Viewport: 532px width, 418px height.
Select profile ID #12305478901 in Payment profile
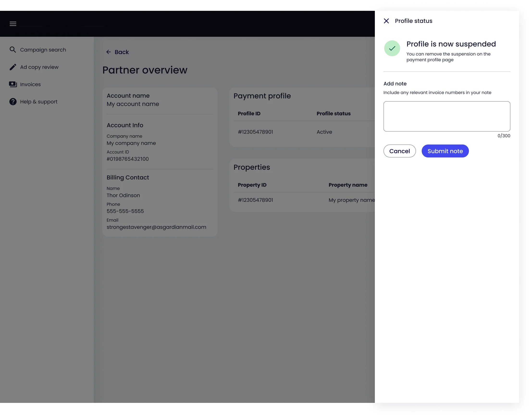coord(255,132)
